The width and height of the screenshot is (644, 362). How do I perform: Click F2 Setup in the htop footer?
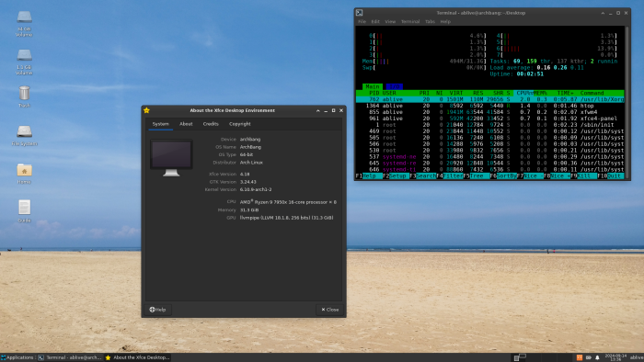tap(396, 175)
